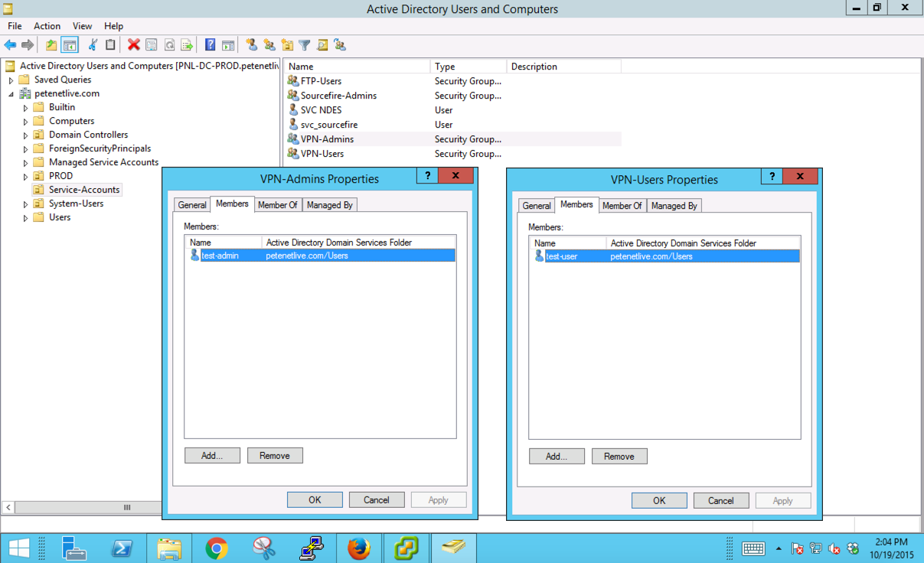Click the Paste clipboard icon
Image resolution: width=924 pixels, height=563 pixels.
point(110,45)
